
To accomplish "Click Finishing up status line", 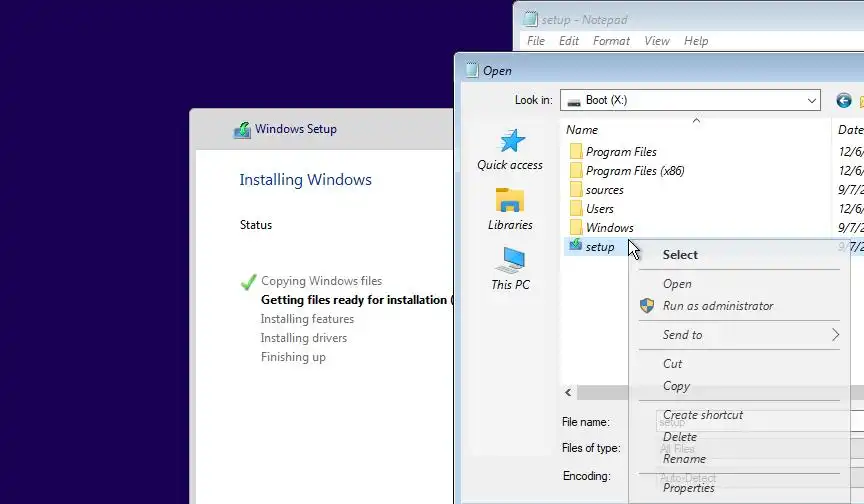I will coord(293,357).
